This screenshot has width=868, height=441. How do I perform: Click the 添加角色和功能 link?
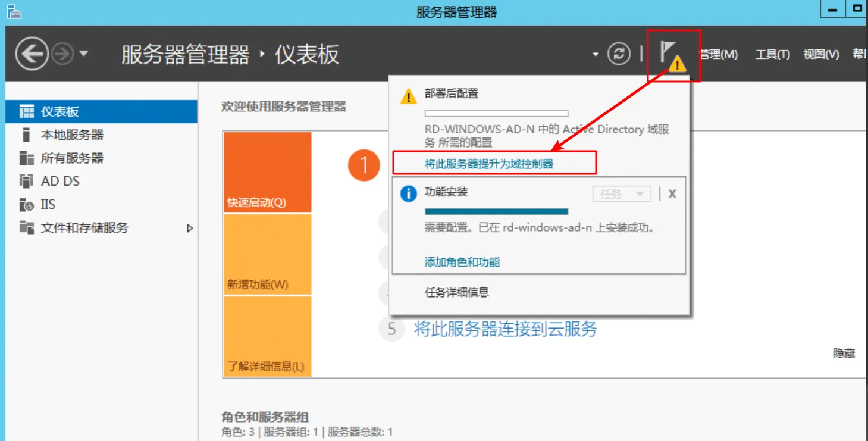pos(462,262)
